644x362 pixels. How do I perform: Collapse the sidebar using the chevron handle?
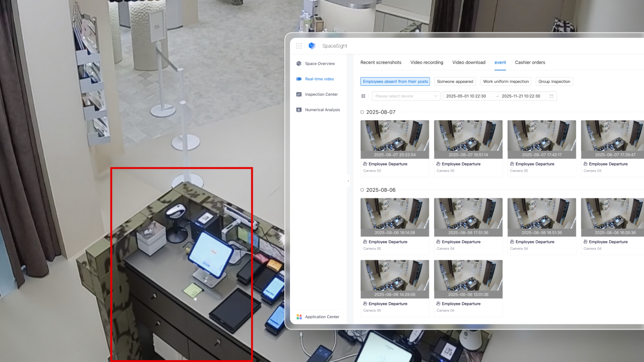348,181
